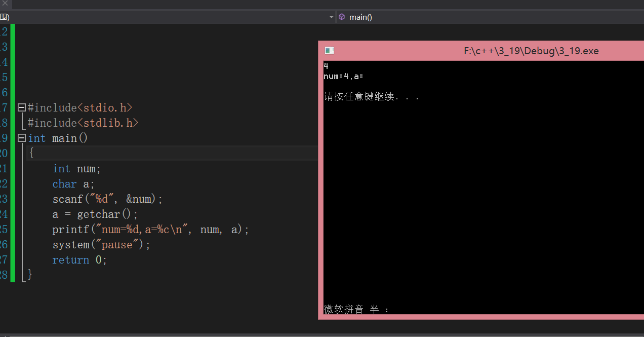The image size is (644, 337).
Task: Open the scope dropdown on the navigation bar
Action: pyautogui.click(x=332, y=17)
